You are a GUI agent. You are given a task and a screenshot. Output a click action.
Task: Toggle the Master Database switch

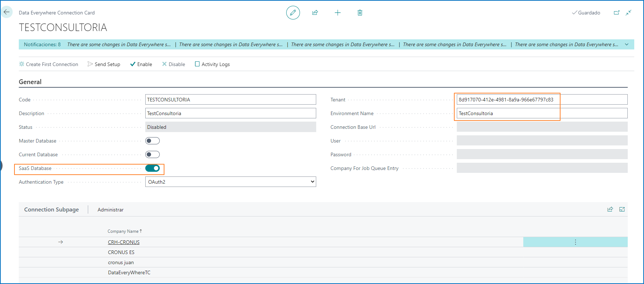point(153,141)
